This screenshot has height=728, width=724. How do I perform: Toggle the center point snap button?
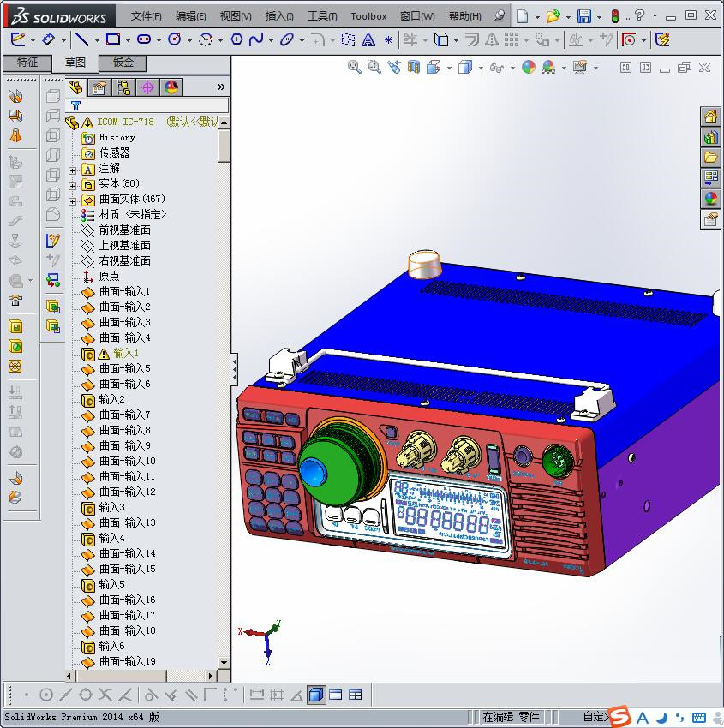click(x=46, y=695)
